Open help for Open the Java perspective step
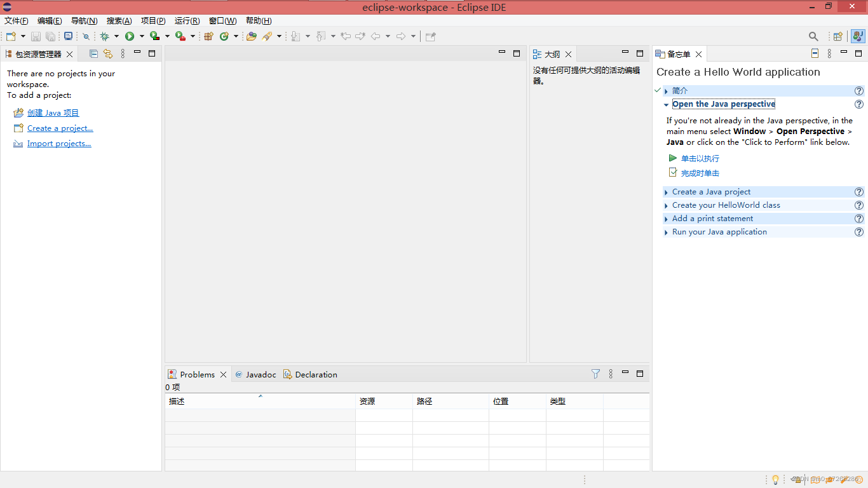Image resolution: width=868 pixels, height=488 pixels. (x=859, y=104)
